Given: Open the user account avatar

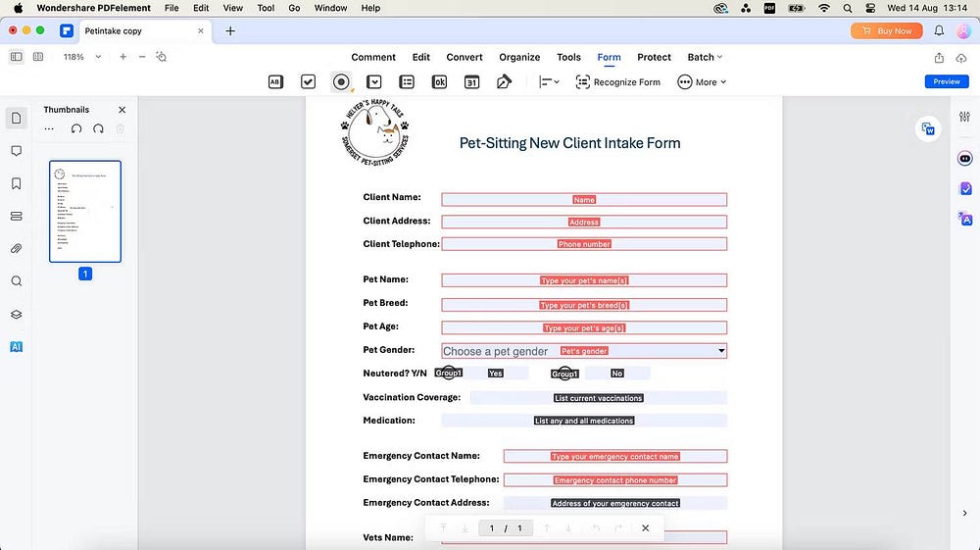Looking at the screenshot, I should 963,30.
